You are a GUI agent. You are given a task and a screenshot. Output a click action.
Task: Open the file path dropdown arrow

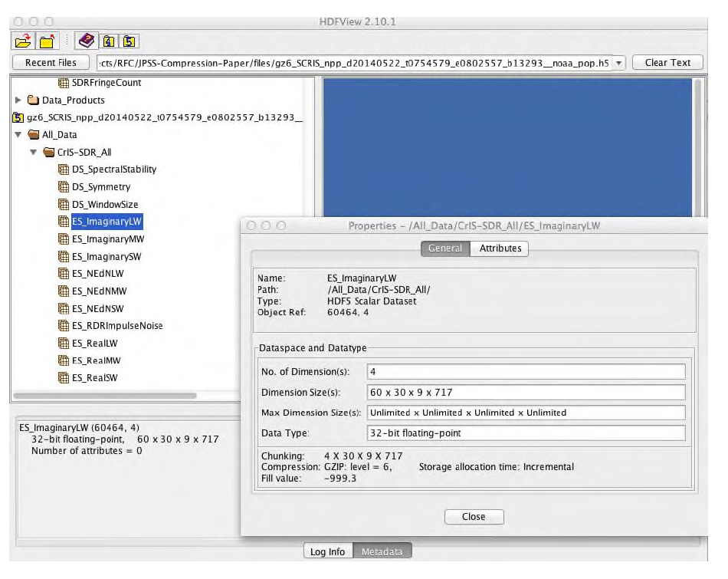(619, 63)
